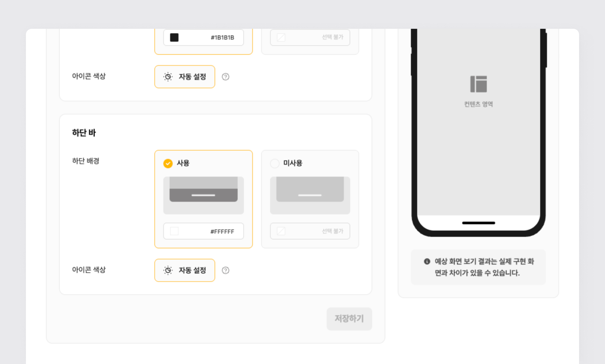
Task: Click the info icon in preview notice
Action: (427, 261)
